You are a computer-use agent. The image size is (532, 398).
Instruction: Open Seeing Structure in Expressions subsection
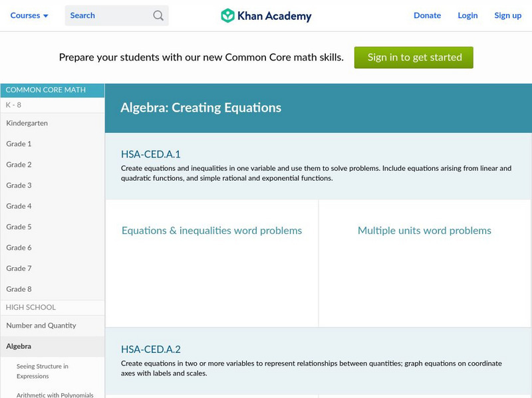coord(43,371)
